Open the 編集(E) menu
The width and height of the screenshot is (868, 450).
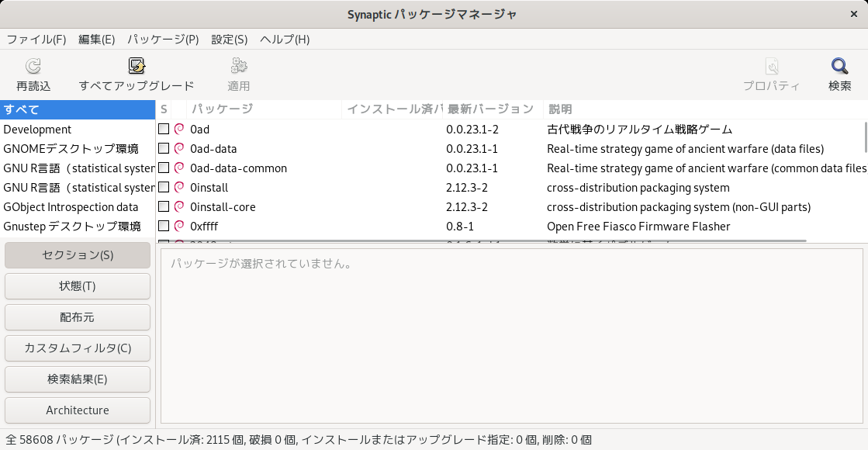point(97,40)
